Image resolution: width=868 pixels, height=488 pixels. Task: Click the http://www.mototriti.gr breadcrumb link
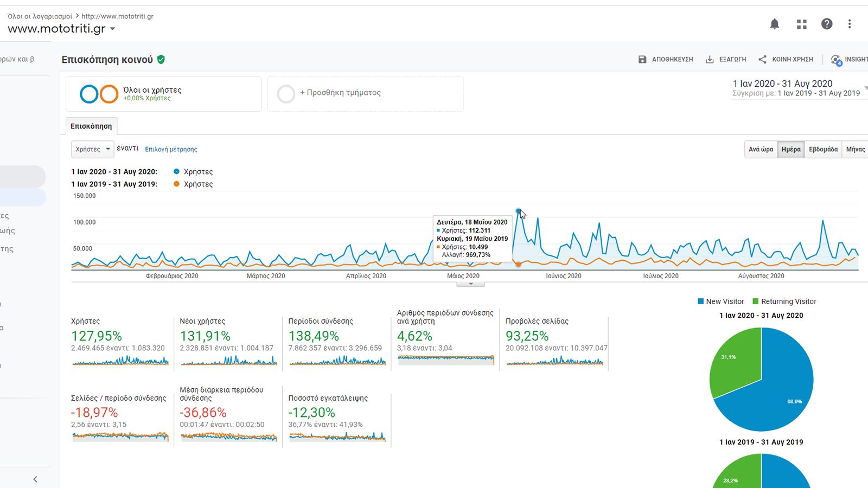pos(117,16)
